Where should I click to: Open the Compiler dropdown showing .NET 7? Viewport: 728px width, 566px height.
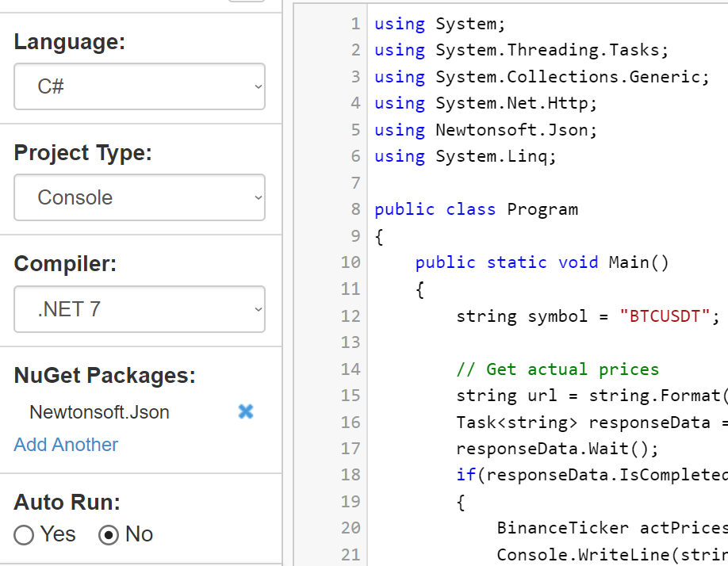pyautogui.click(x=140, y=309)
